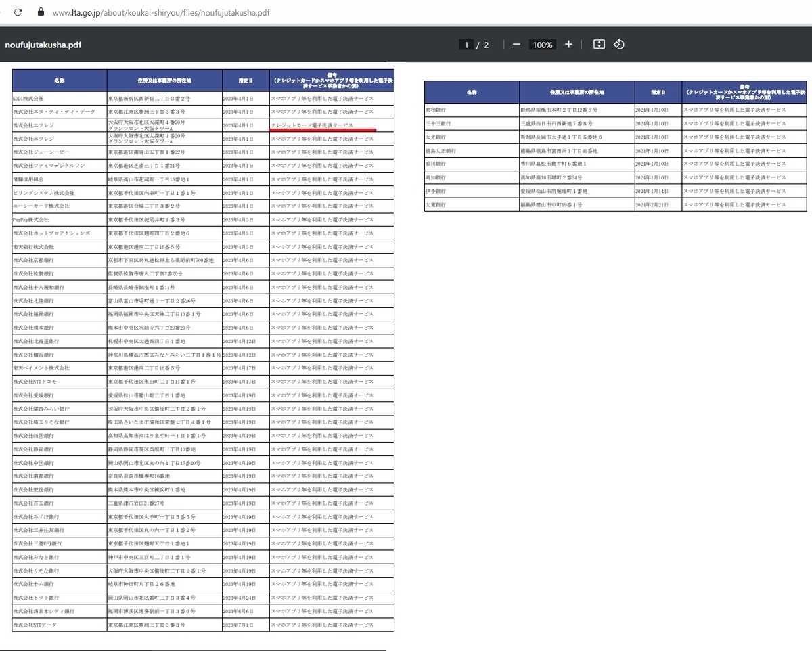The height and width of the screenshot is (651, 812).
Task: Select 株式会社ネットプロテクションズ cell
Action: point(60,233)
